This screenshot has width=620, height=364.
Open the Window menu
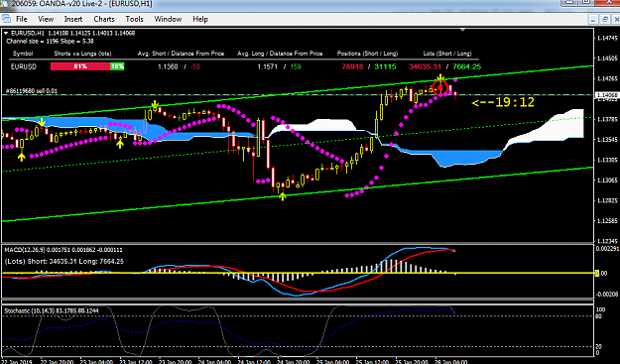[168, 19]
